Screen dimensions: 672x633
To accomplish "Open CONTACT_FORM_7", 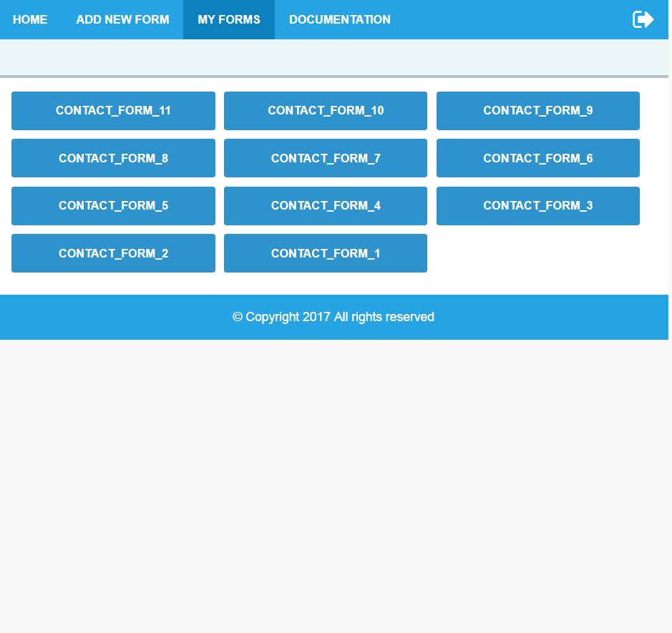I will click(x=326, y=158).
